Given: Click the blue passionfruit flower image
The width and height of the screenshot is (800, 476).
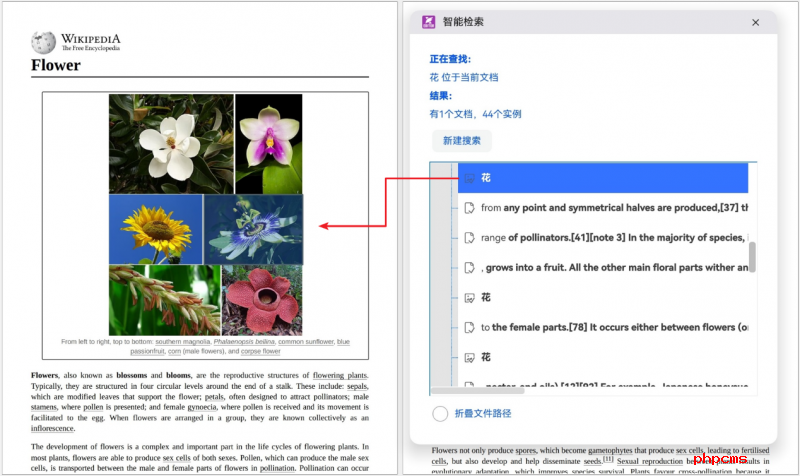Looking at the screenshot, I should click(x=253, y=229).
